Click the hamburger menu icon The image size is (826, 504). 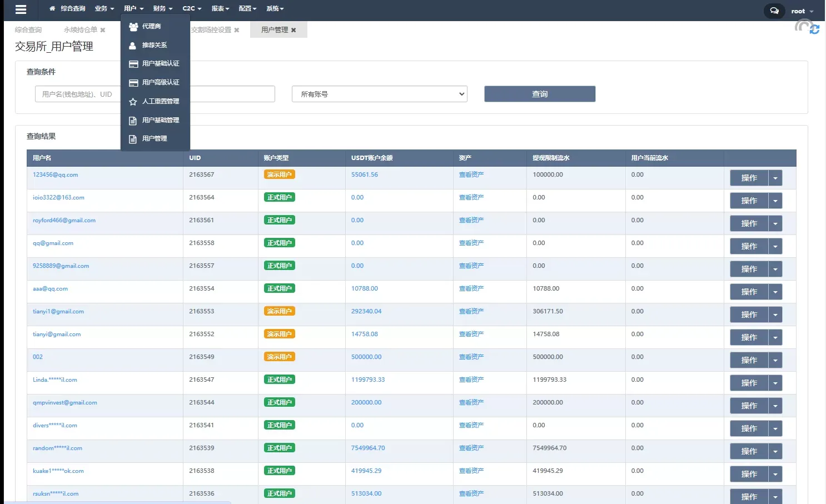pyautogui.click(x=21, y=9)
